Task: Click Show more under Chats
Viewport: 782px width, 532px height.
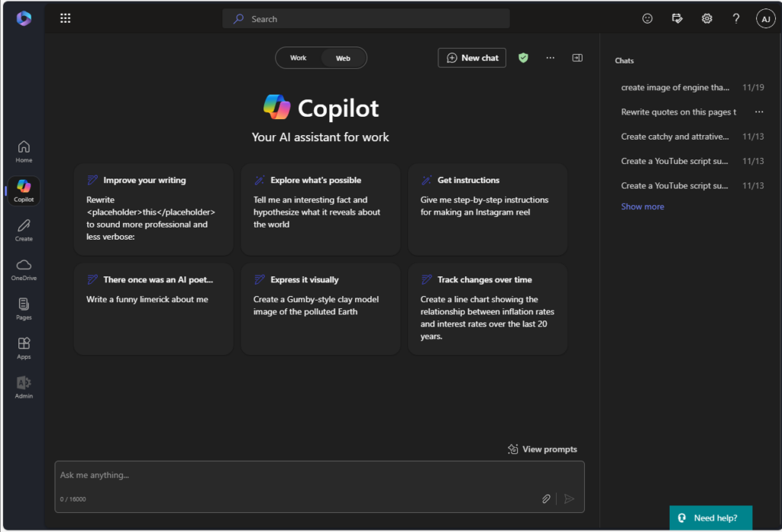Action: [x=642, y=206]
